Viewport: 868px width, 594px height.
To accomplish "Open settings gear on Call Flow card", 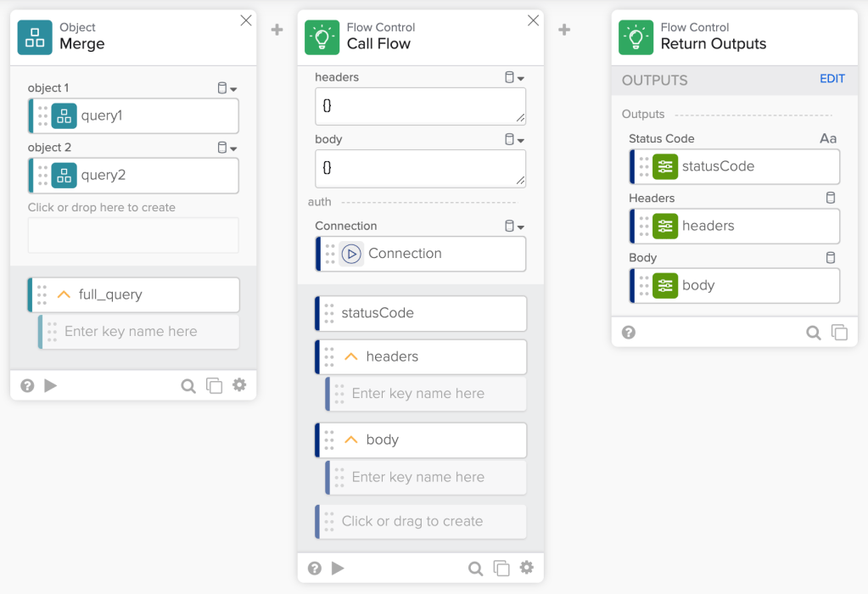I will tap(526, 568).
